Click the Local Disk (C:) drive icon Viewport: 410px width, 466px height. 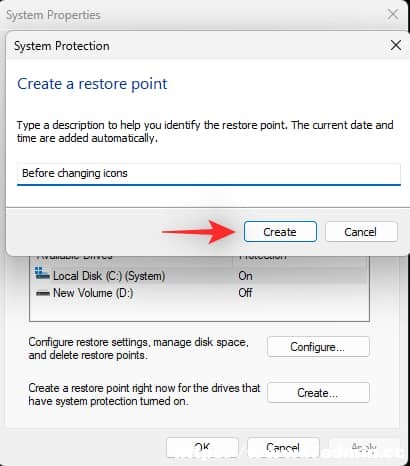(x=42, y=274)
